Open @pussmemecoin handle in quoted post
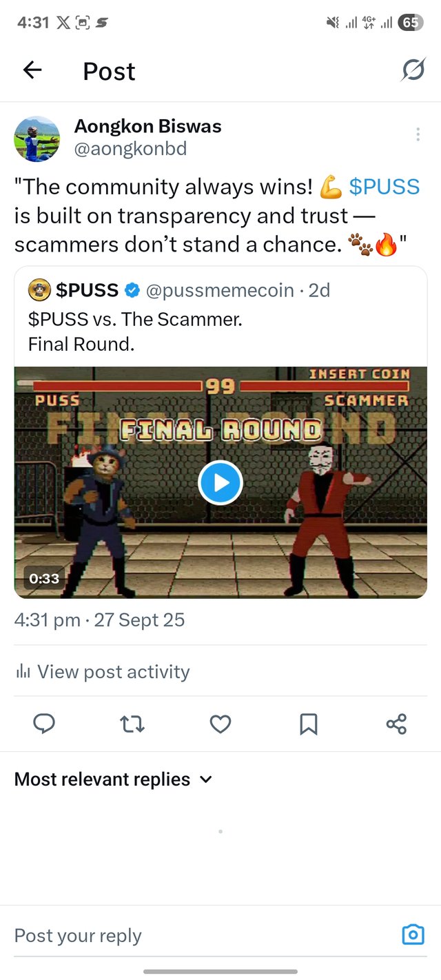Image resolution: width=441 pixels, height=980 pixels. click(220, 291)
